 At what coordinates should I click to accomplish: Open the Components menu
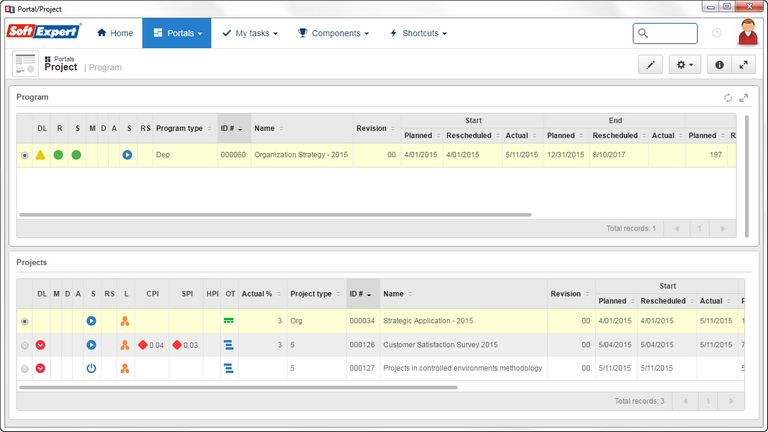coord(333,33)
